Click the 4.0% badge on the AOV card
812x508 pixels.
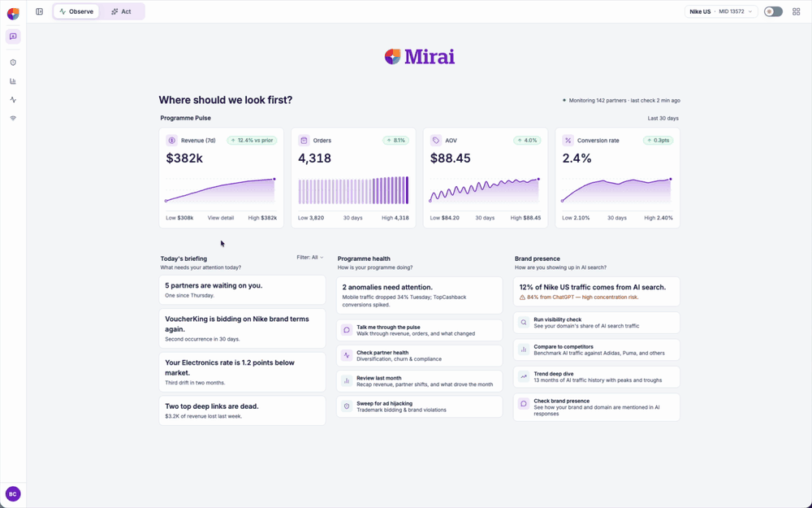527,141
